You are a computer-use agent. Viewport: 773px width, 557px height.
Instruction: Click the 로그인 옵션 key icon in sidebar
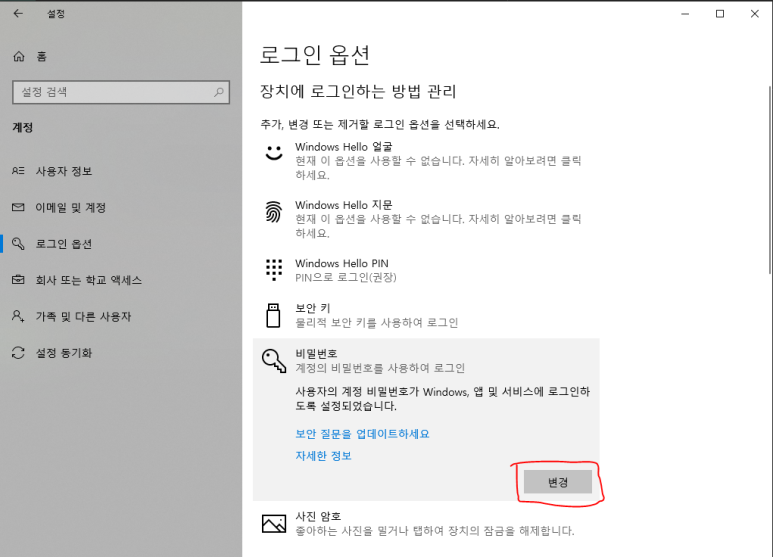pos(18,244)
